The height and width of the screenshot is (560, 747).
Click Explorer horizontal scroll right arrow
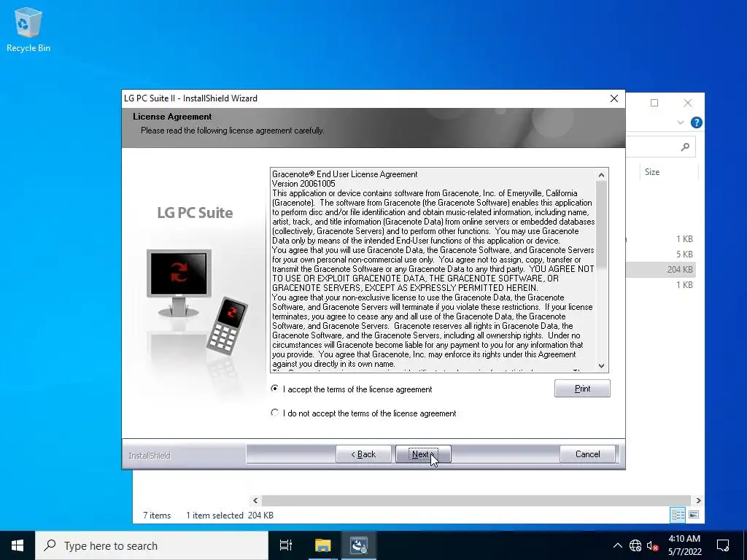[x=698, y=500]
